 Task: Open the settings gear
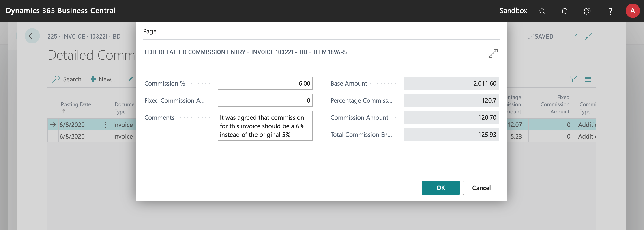pos(587,11)
